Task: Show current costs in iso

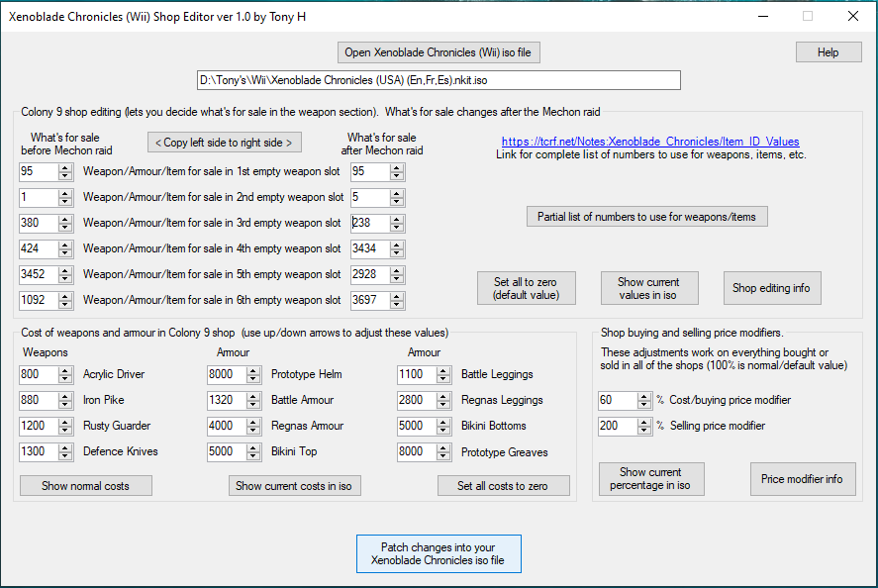Action: pyautogui.click(x=294, y=485)
